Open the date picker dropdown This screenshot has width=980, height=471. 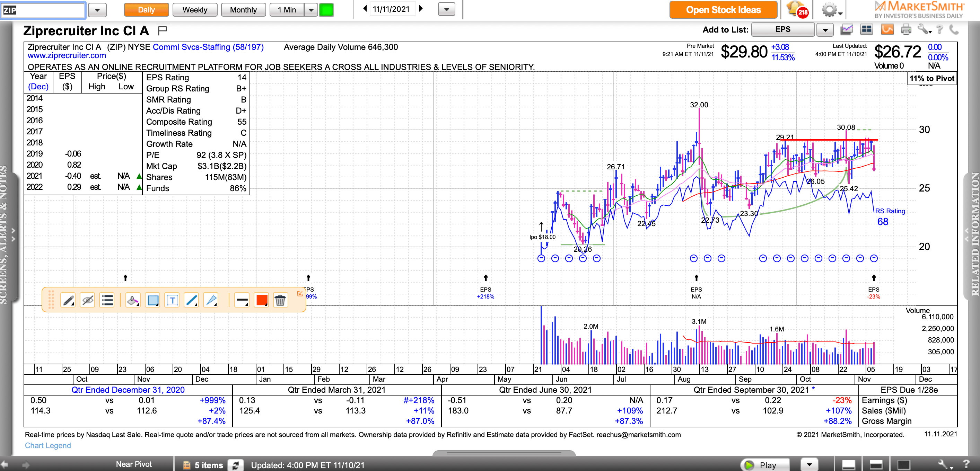click(x=447, y=9)
